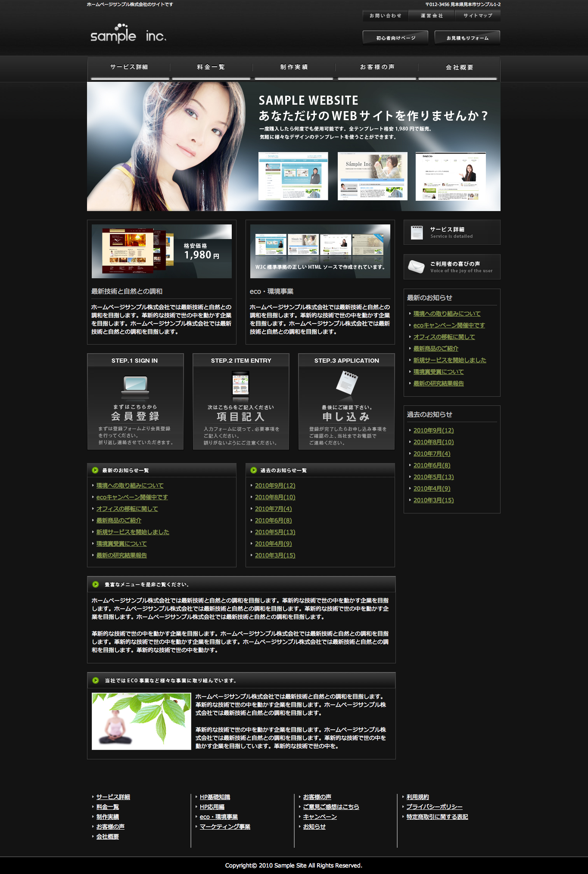
Task: Click the form icon in Step 2
Action: point(240,385)
